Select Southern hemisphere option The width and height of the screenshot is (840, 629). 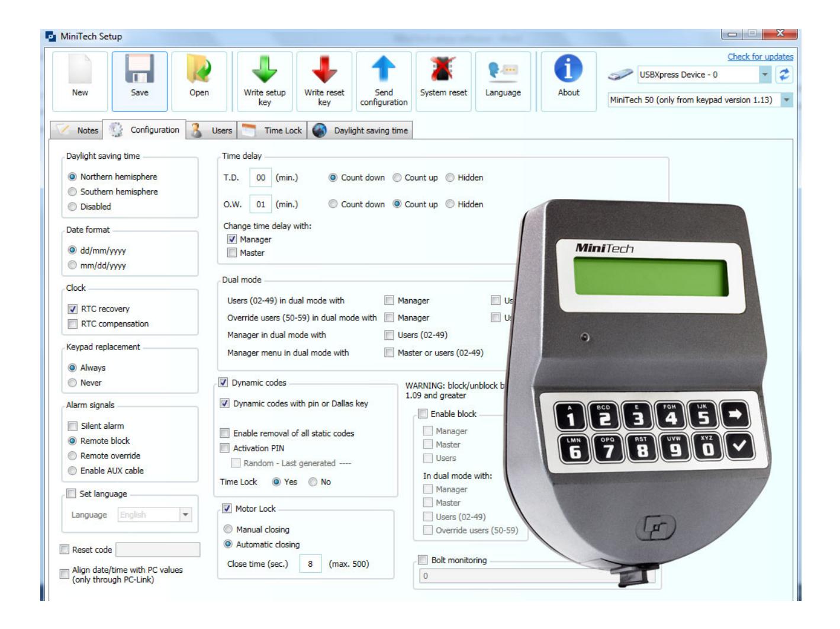pyautogui.click(x=72, y=191)
